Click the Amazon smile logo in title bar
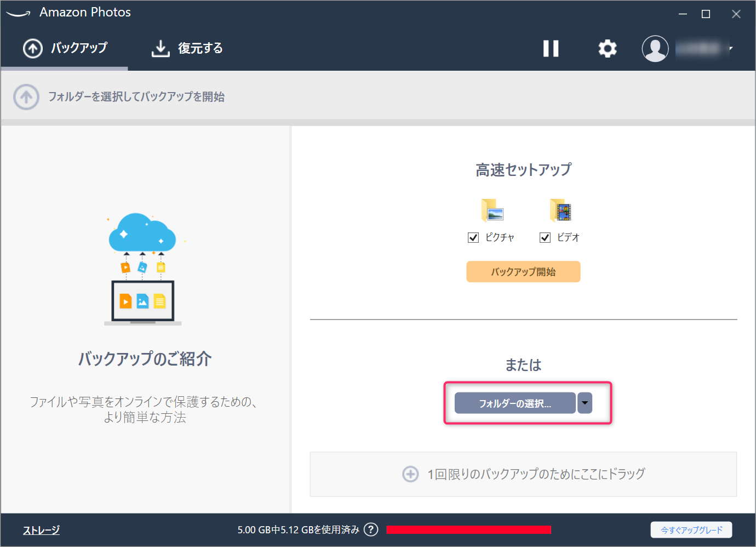This screenshot has height=547, width=756. [x=18, y=14]
